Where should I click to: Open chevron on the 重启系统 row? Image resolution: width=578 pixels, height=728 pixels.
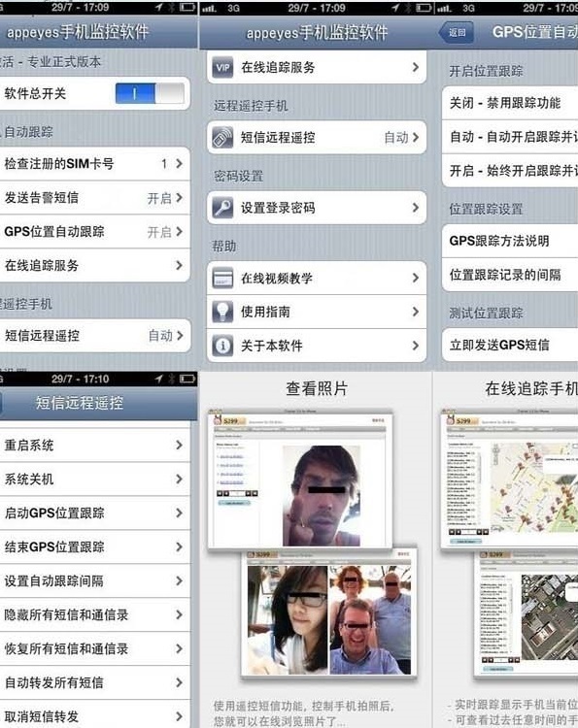180,445
